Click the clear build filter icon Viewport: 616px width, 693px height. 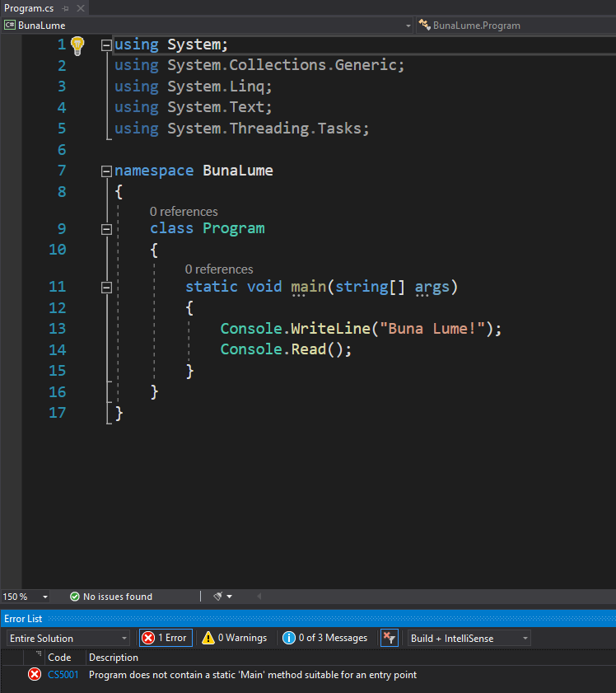390,638
